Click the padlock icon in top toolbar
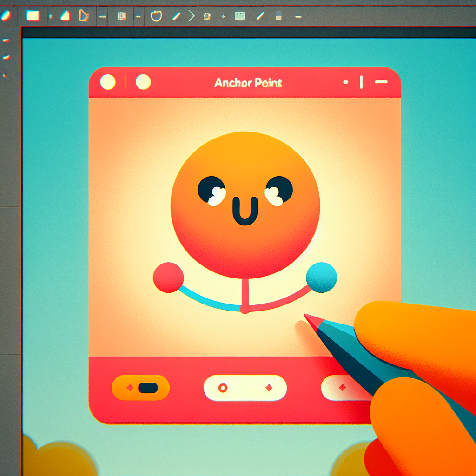476x476 pixels. [279, 16]
